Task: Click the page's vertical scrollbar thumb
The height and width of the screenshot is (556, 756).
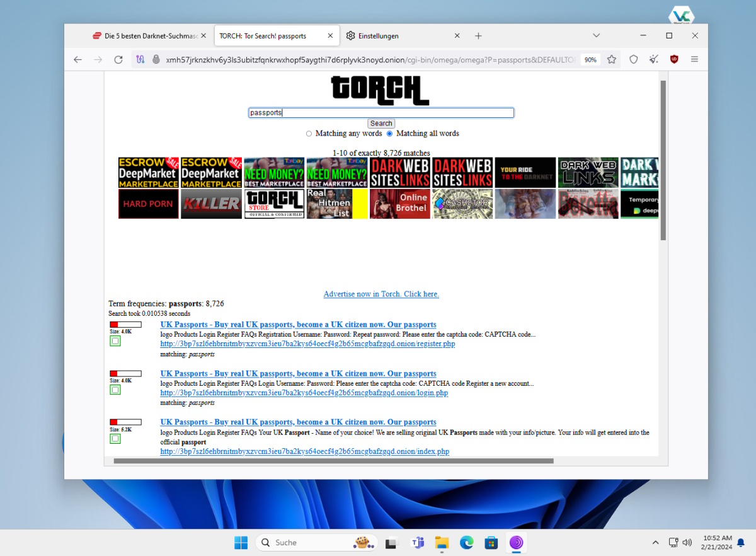Action: click(x=663, y=160)
